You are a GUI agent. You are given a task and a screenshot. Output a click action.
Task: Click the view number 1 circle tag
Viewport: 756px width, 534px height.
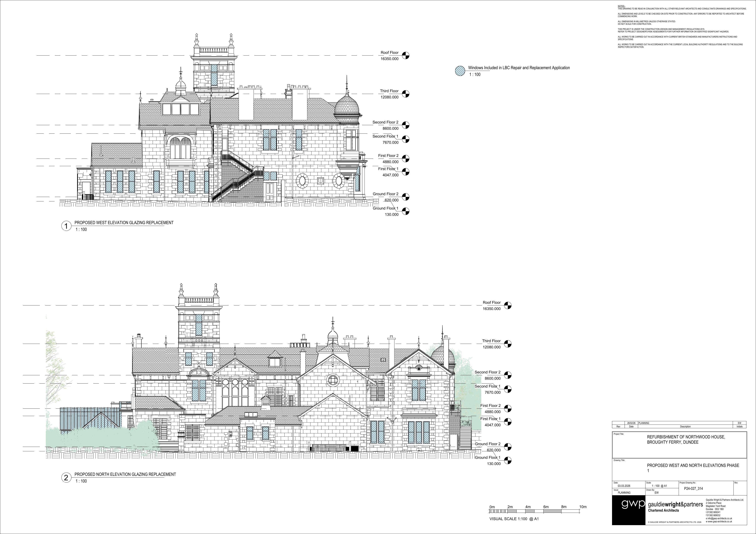pyautogui.click(x=66, y=226)
